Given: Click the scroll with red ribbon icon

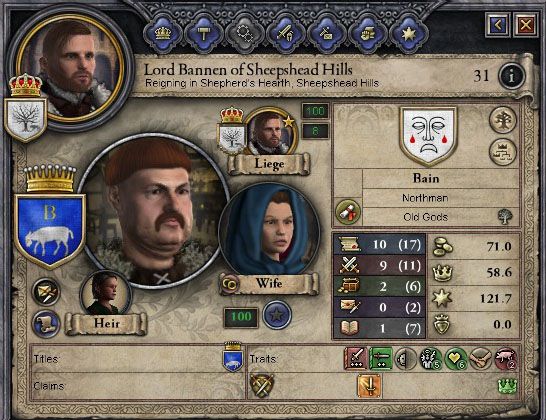Looking at the screenshot, I should pos(348,212).
